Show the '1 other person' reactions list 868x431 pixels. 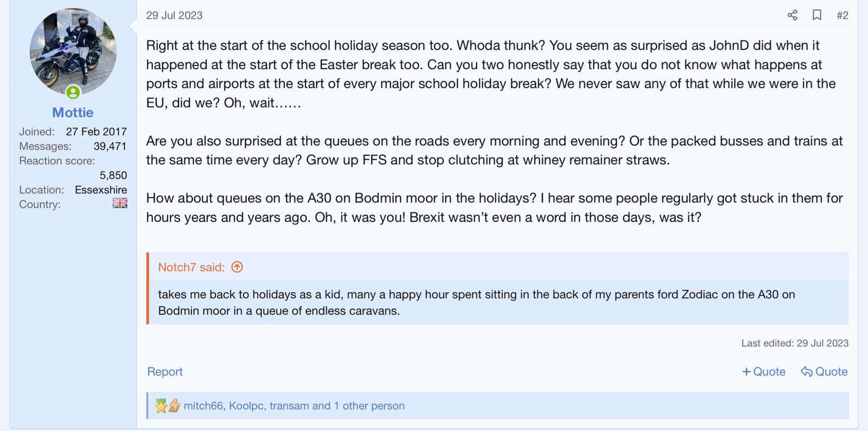(x=369, y=406)
